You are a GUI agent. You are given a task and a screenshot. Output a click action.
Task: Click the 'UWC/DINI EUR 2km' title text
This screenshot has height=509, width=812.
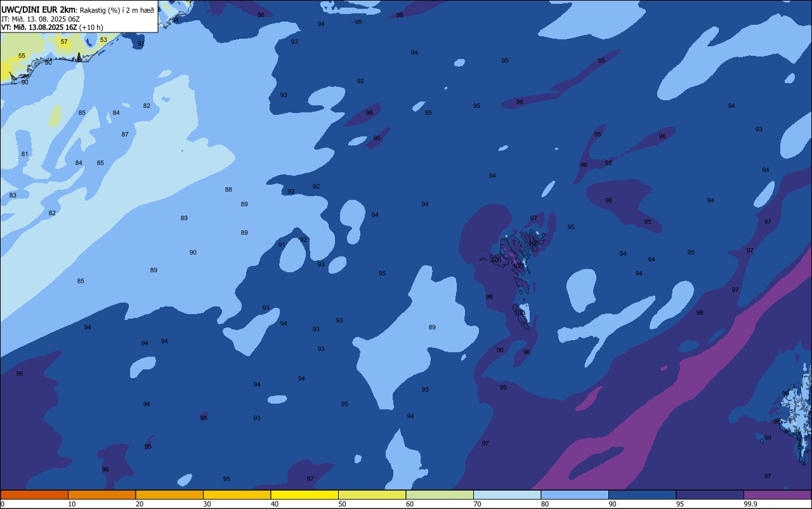click(x=38, y=10)
